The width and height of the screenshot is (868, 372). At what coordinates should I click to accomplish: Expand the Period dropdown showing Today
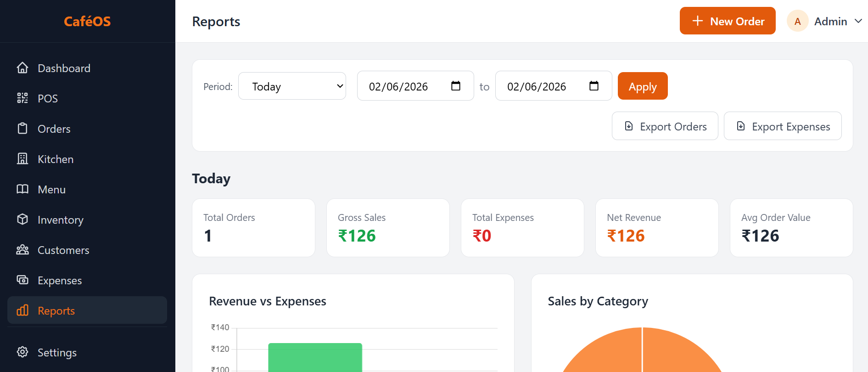click(x=292, y=86)
